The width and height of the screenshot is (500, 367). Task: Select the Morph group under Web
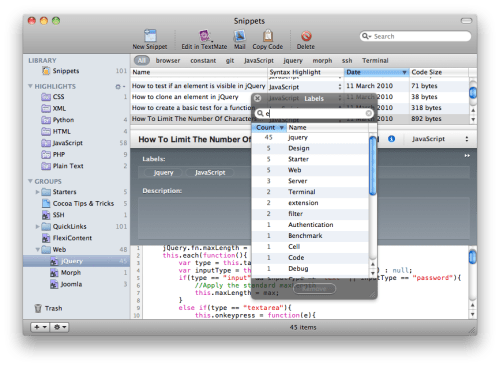(x=71, y=273)
